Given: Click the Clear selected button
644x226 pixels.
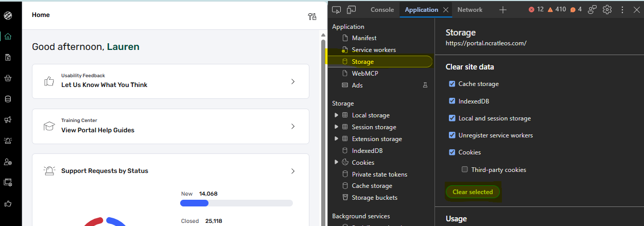Looking at the screenshot, I should click(x=473, y=192).
